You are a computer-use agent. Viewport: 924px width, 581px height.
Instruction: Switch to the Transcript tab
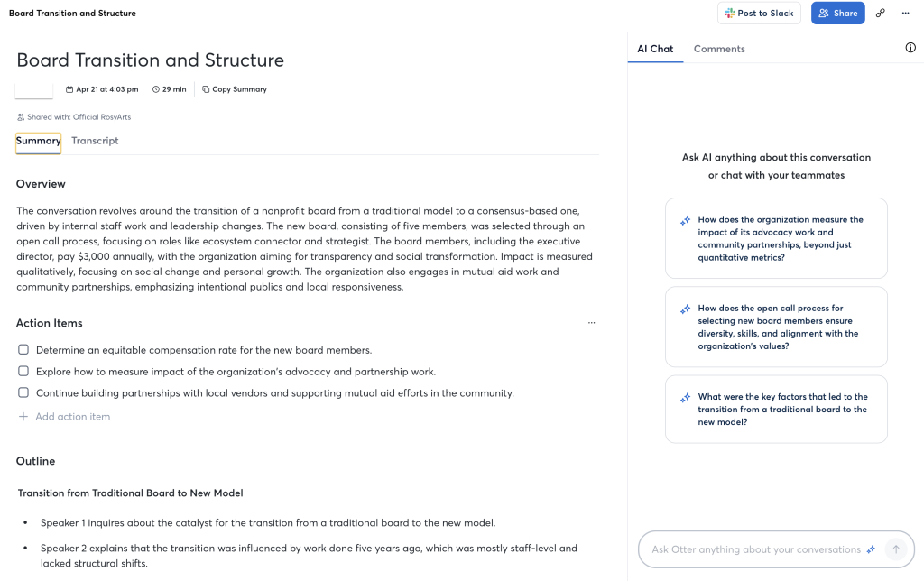point(95,141)
